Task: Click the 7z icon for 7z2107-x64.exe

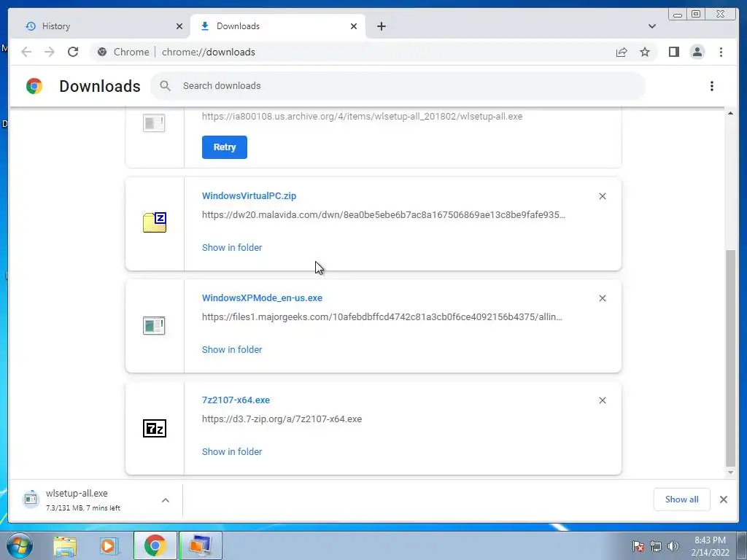Action: 155,429
